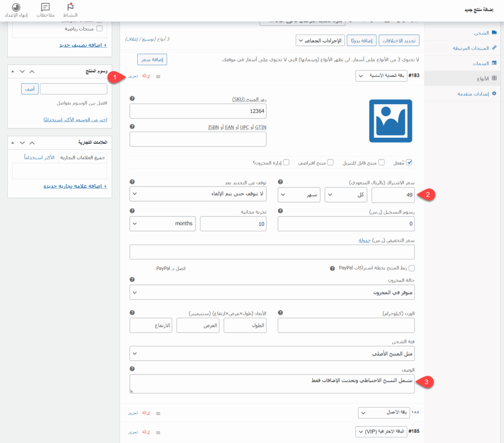Click the توقف عن التجديد بعد help icon

pyautogui.click(x=132, y=182)
